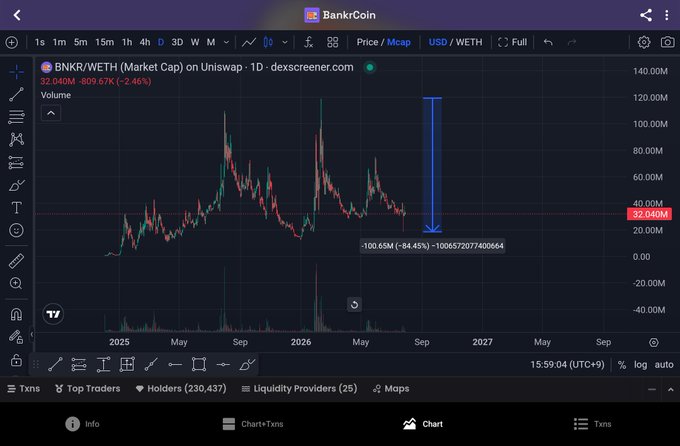Switch quote currency to WETH

[469, 42]
